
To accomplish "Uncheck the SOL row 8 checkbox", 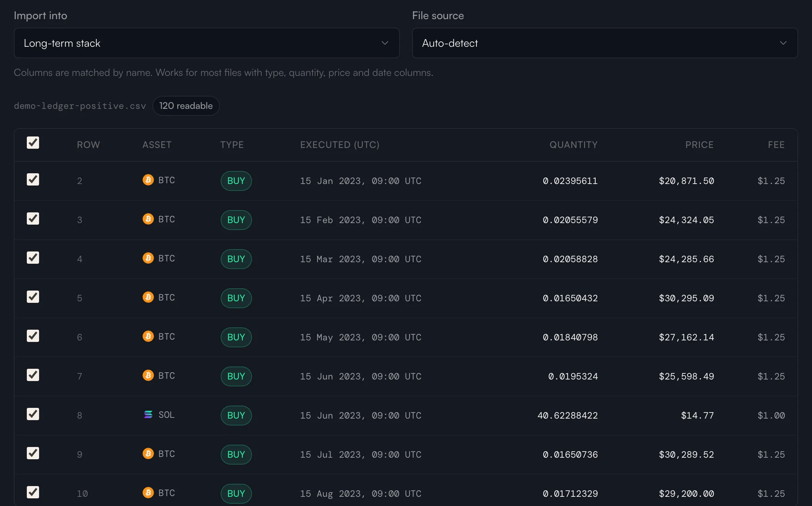I will coord(33,414).
